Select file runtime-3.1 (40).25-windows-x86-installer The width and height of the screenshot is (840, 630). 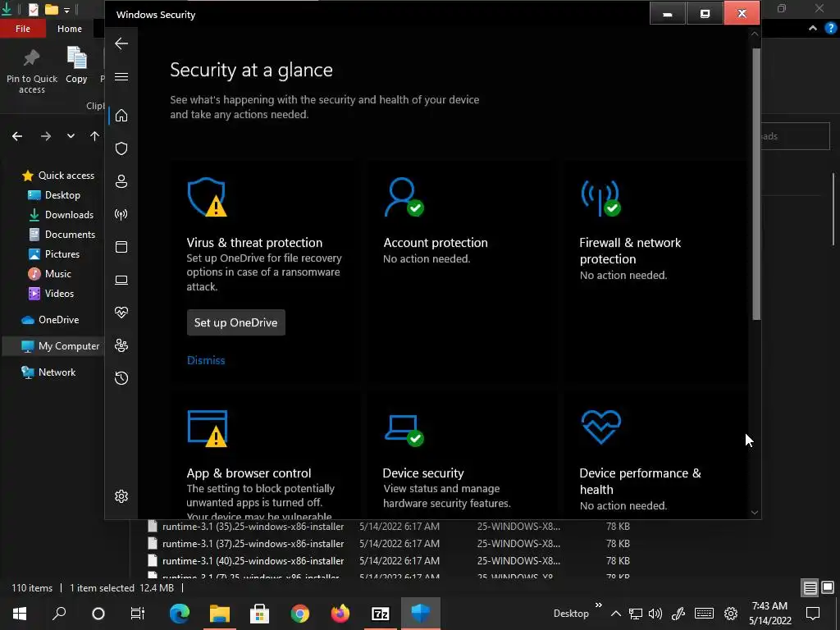pos(253,561)
